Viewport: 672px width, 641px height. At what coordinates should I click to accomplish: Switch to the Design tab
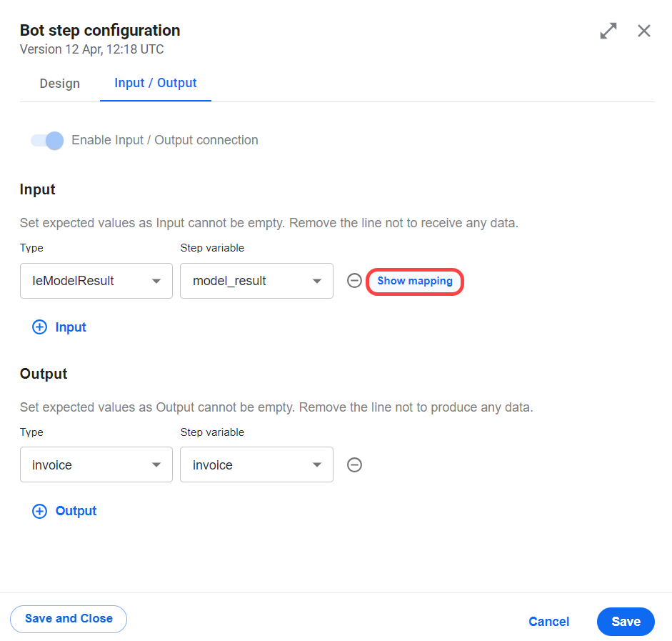pos(59,83)
